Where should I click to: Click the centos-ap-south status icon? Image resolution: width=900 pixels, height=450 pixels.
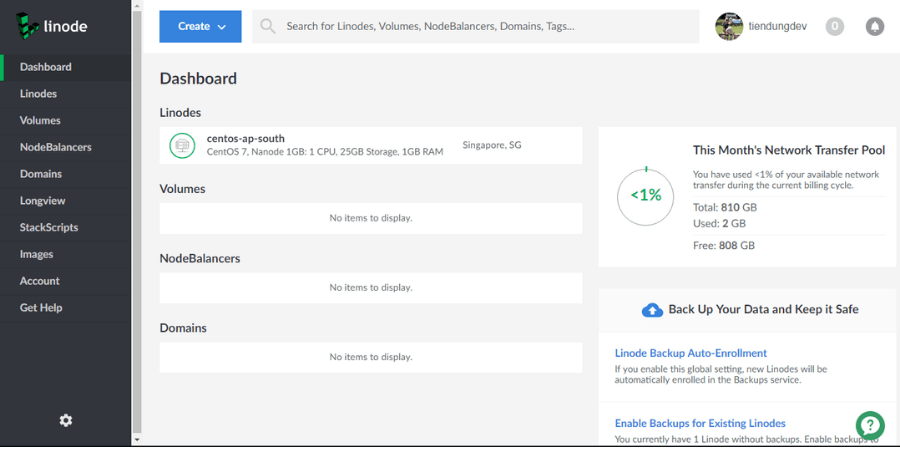(x=183, y=145)
